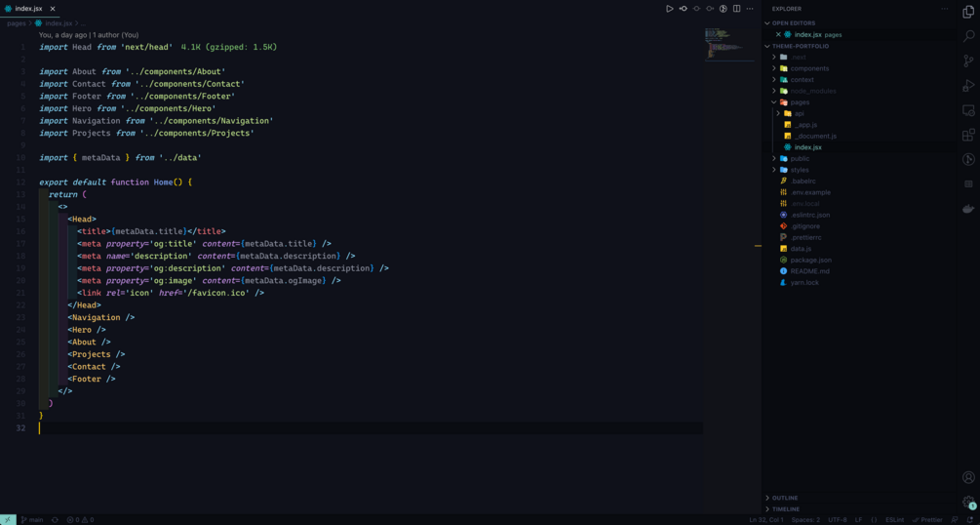Expand the OUTLINE section
Viewport: 980px width, 525px height.
[x=859, y=498]
